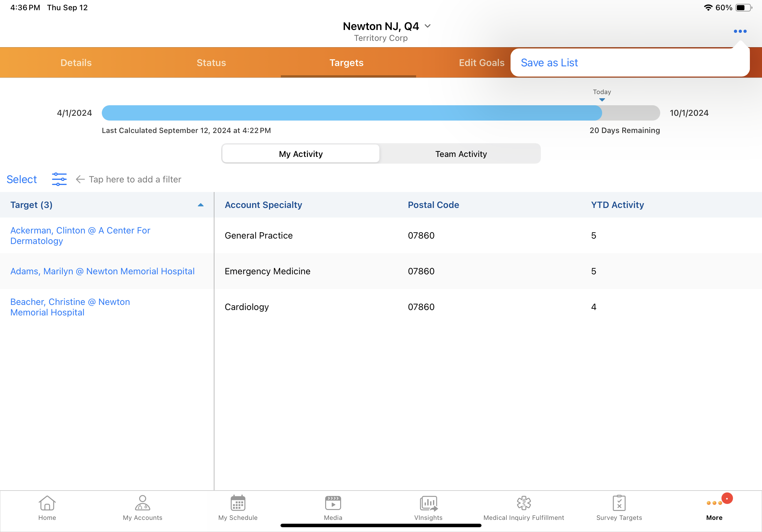Open Survey Targets clipboard icon
Screen dimensions: 762x532
pos(619,503)
